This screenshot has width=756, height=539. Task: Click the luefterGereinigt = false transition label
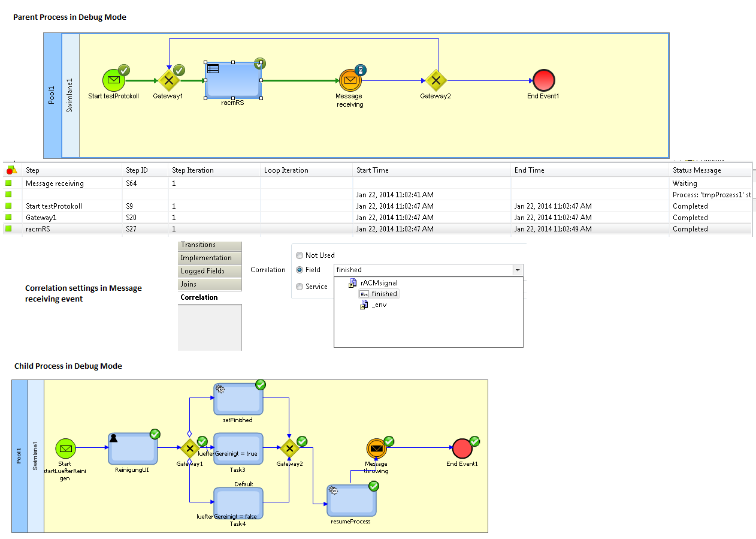[x=227, y=516]
